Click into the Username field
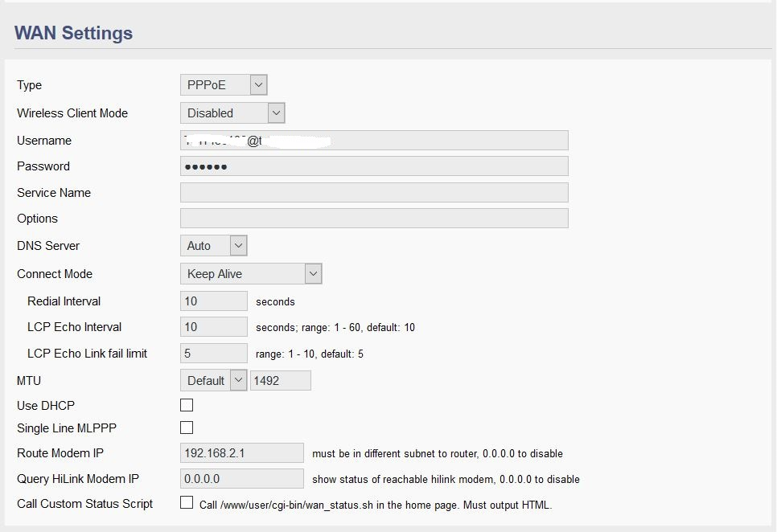 coord(374,141)
